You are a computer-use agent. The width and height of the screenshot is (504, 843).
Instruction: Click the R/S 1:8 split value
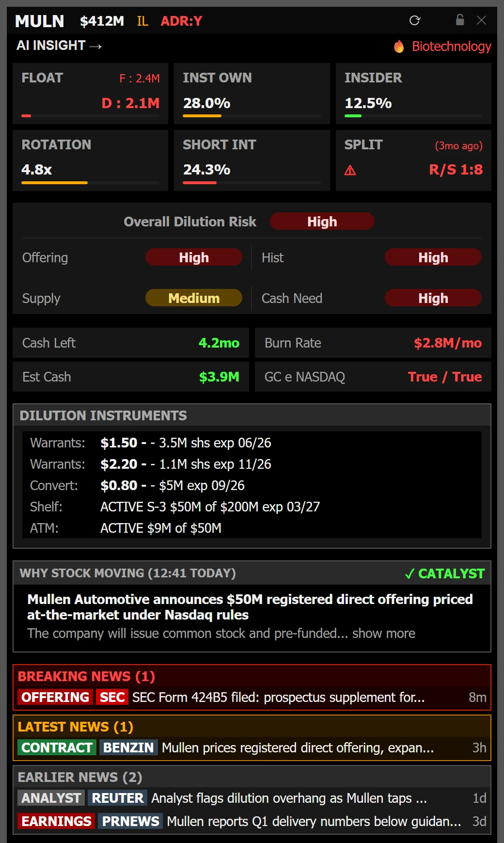click(456, 170)
